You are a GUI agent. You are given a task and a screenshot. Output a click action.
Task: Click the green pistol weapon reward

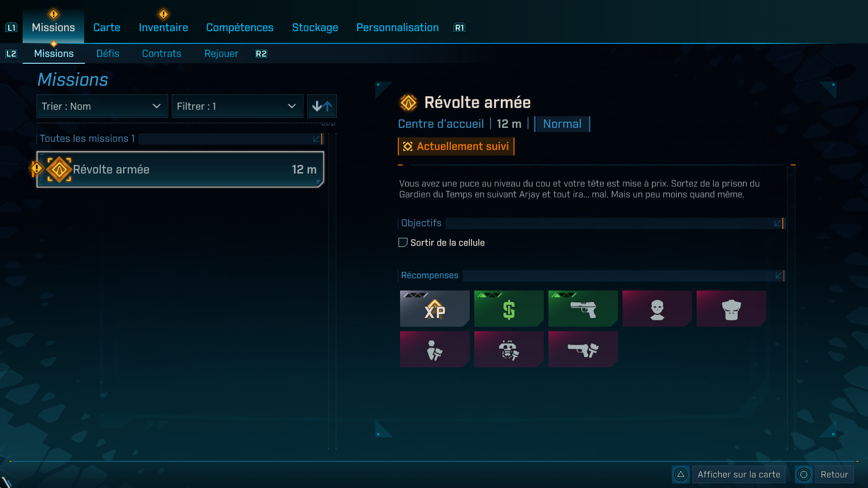583,309
